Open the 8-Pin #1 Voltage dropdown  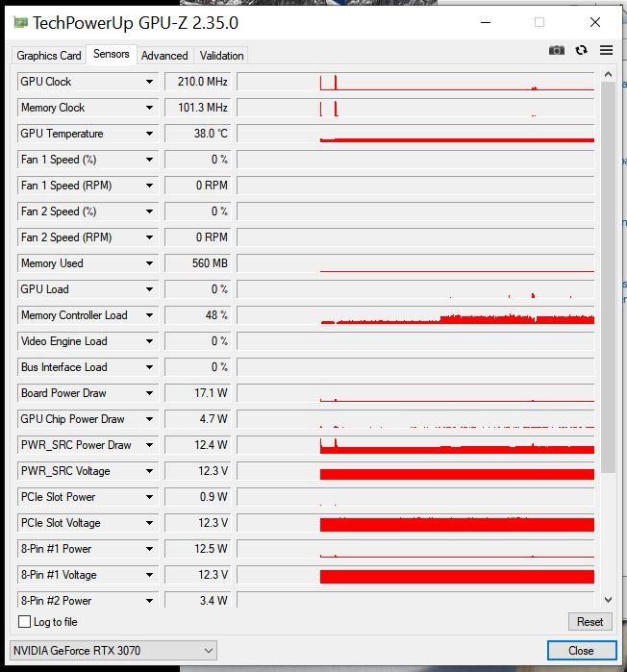(149, 575)
